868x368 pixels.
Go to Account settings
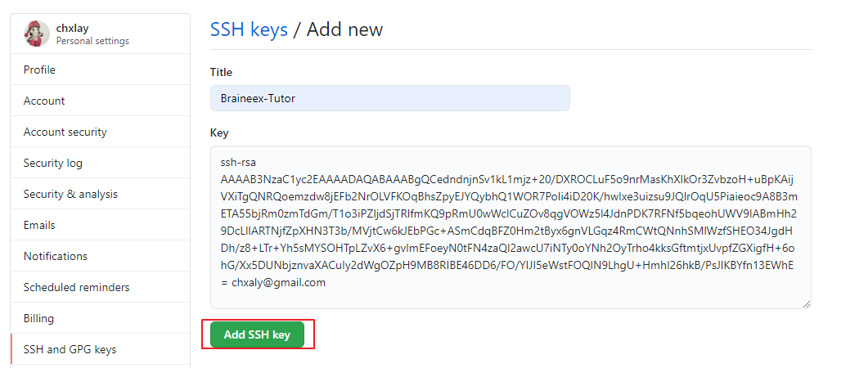click(x=44, y=101)
